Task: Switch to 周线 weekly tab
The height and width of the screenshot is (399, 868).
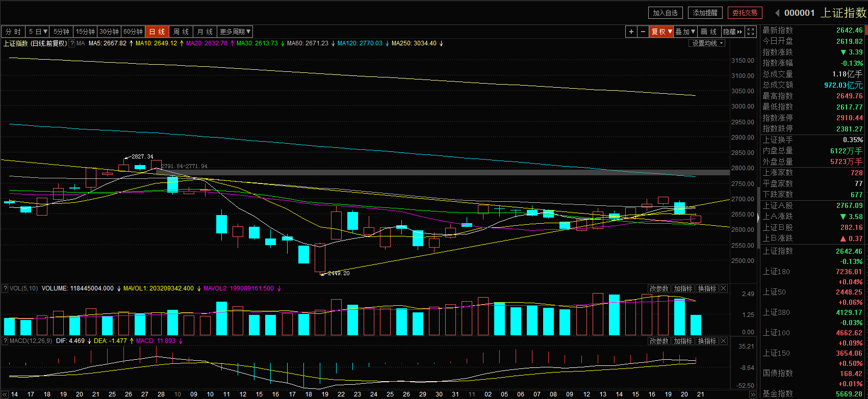Action: click(x=181, y=32)
